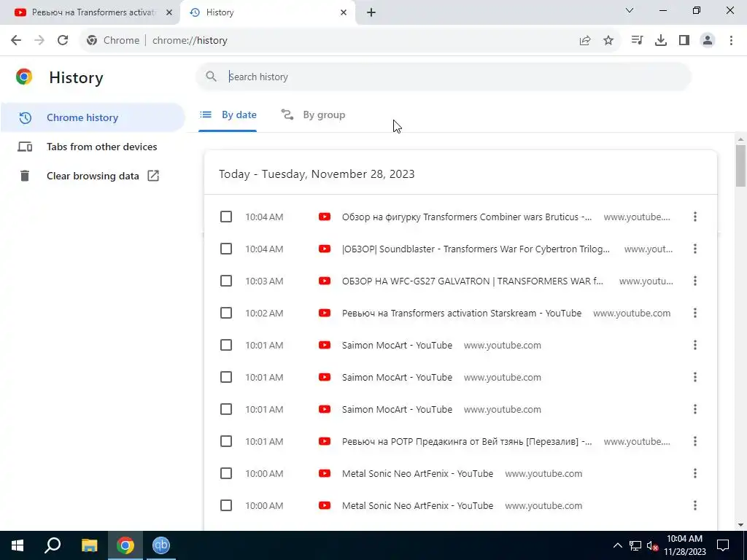Open the notification center icon
Viewport: 747px width, 560px height.
(723, 545)
